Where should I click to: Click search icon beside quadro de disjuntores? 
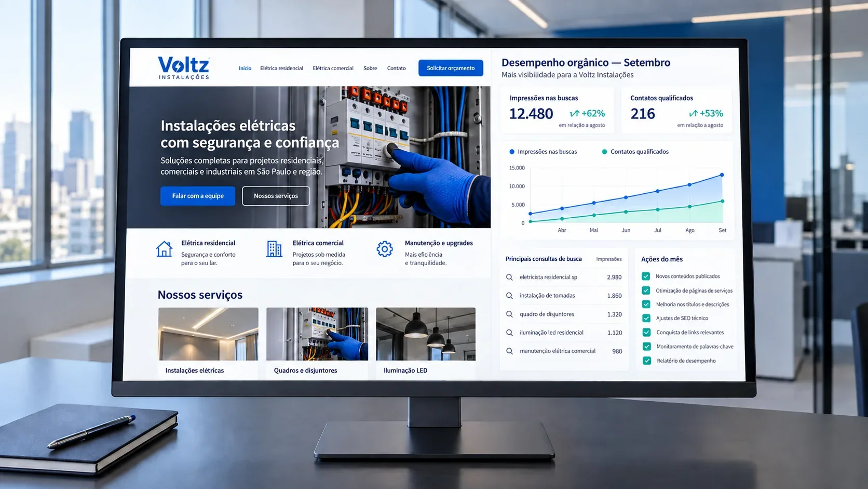[509, 314]
